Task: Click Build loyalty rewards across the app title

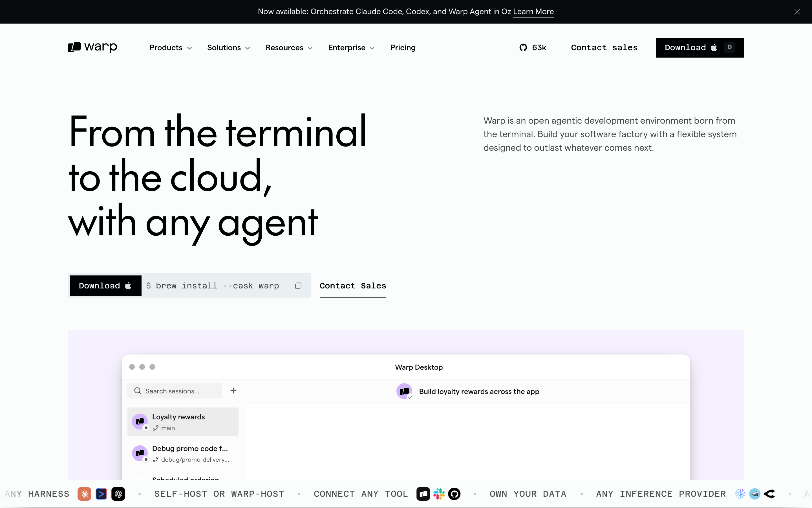Action: point(479,391)
